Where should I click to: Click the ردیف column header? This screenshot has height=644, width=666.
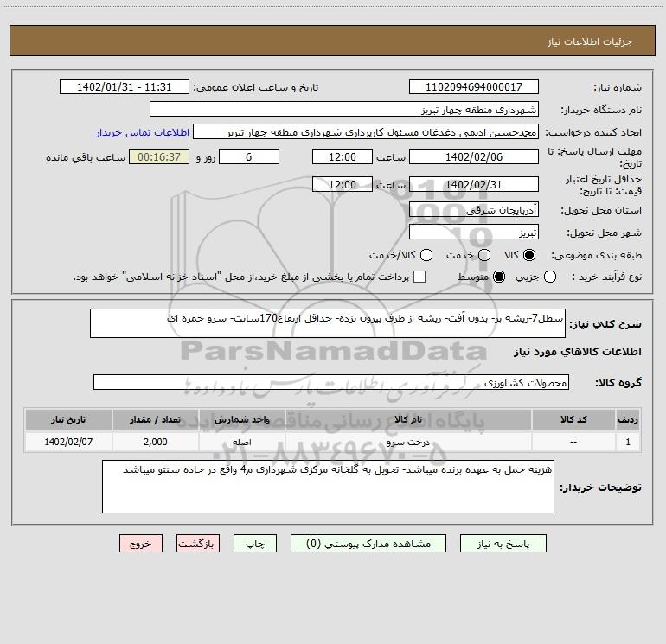pos(628,419)
